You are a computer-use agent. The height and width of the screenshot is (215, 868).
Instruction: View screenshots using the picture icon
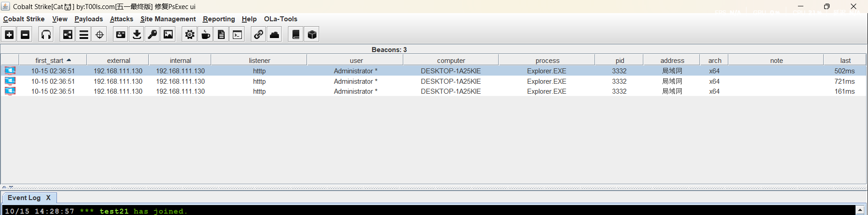[x=168, y=34]
